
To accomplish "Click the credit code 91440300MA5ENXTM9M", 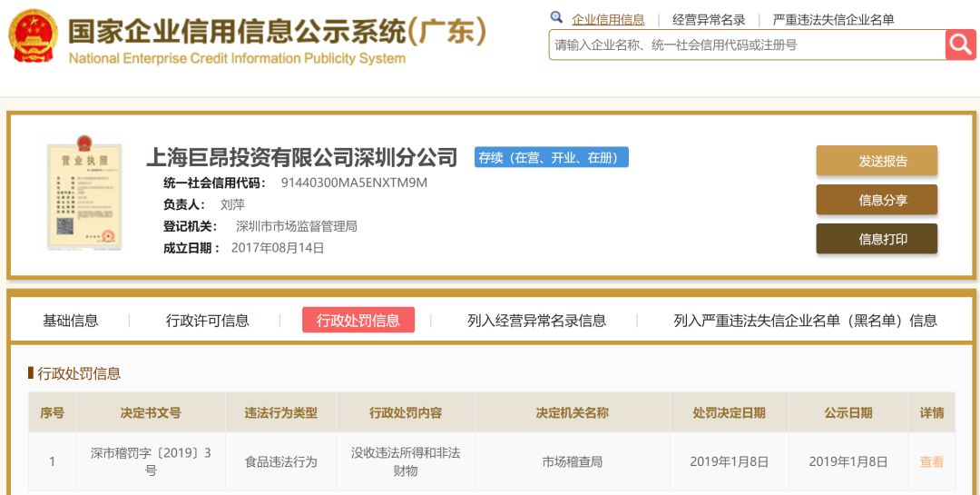I will pos(355,183).
